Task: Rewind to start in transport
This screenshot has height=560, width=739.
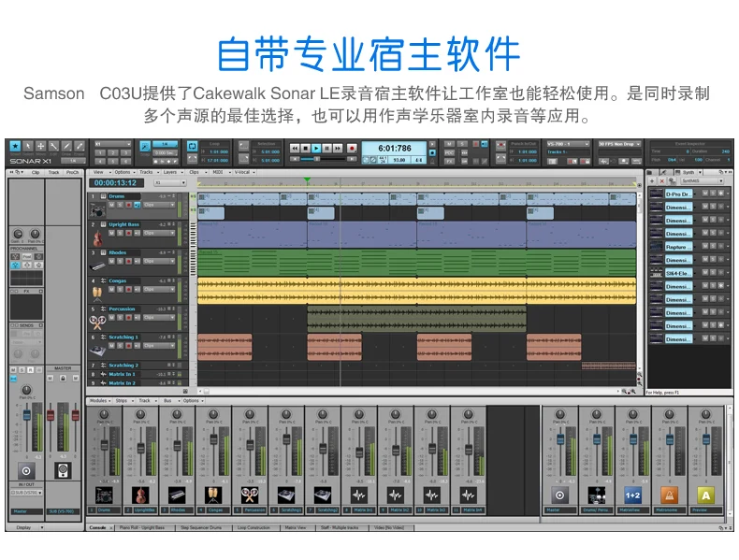Action: pyautogui.click(x=295, y=149)
